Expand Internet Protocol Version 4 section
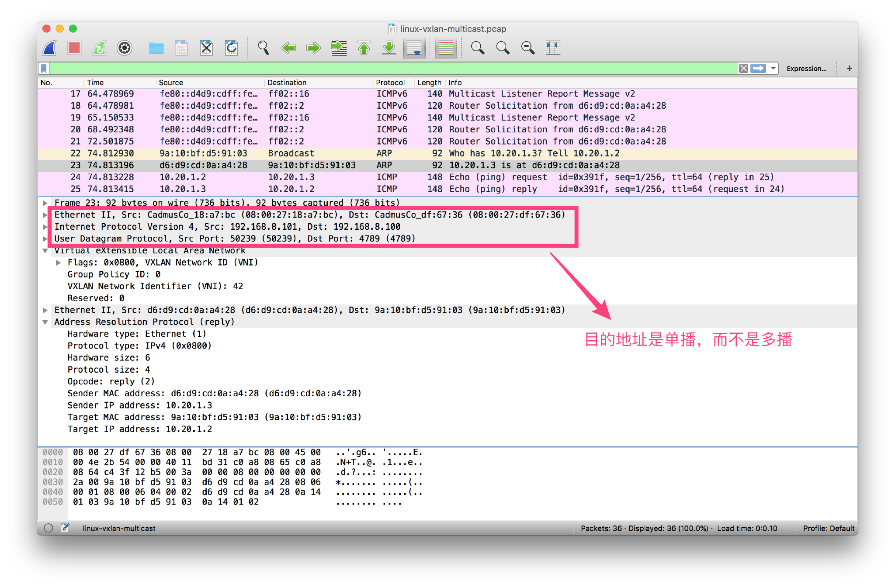 (45, 227)
